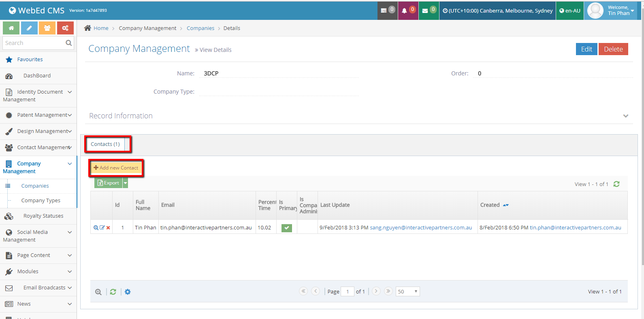The width and height of the screenshot is (644, 319).
Task: Expand the Record Information section
Action: pyautogui.click(x=625, y=116)
